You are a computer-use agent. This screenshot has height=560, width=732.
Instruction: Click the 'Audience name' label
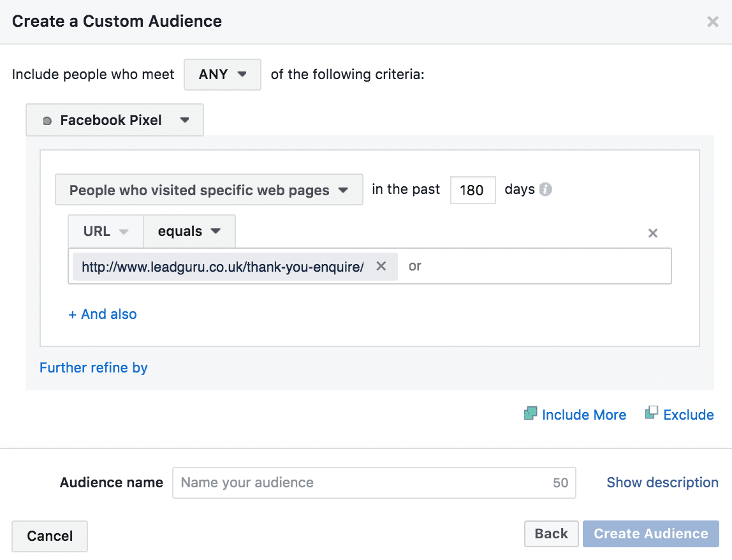click(x=112, y=482)
